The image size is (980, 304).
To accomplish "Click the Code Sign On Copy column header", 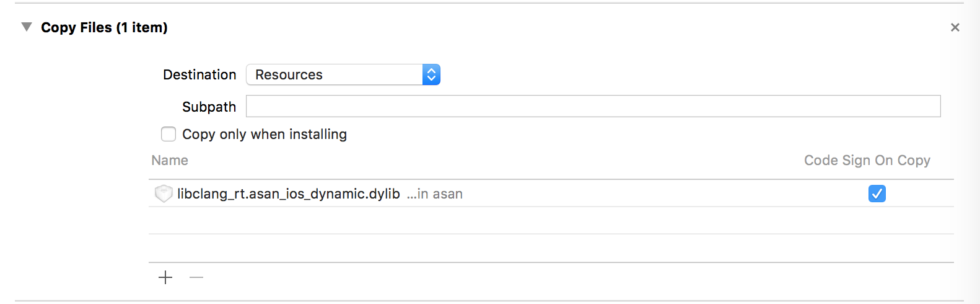I will pyautogui.click(x=867, y=160).
